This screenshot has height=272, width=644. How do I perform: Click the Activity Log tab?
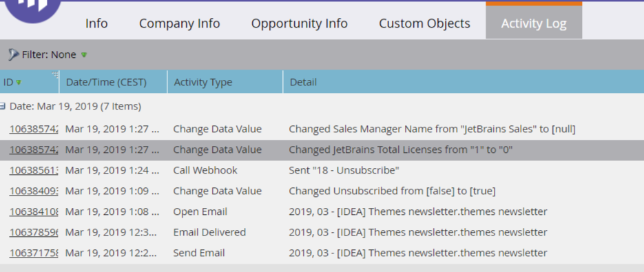534,23
